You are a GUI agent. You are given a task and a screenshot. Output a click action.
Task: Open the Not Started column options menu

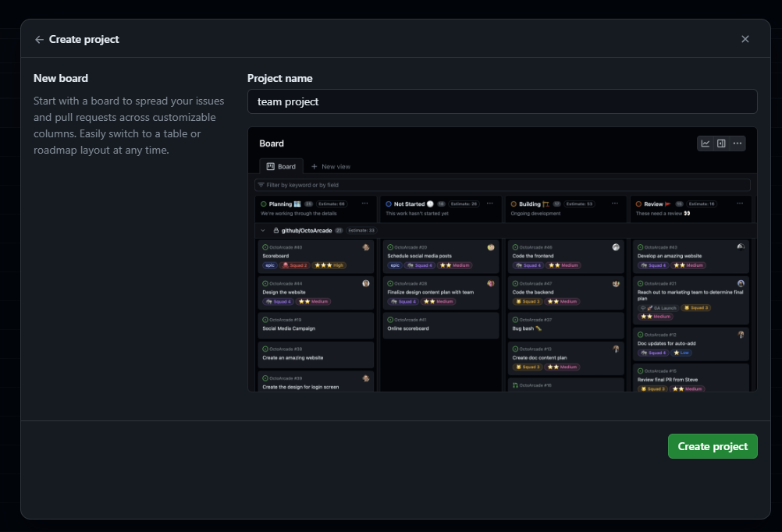490,204
